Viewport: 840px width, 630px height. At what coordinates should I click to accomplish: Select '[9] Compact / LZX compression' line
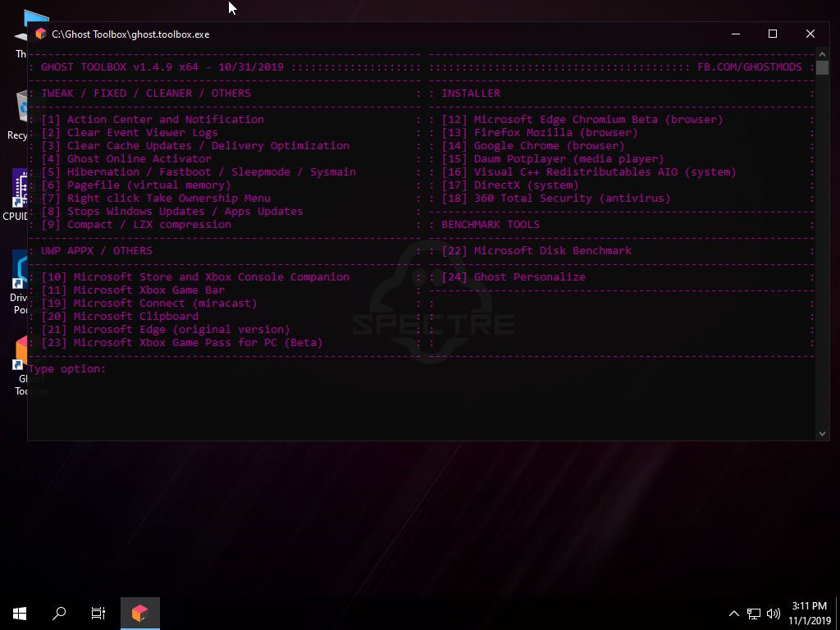136,225
